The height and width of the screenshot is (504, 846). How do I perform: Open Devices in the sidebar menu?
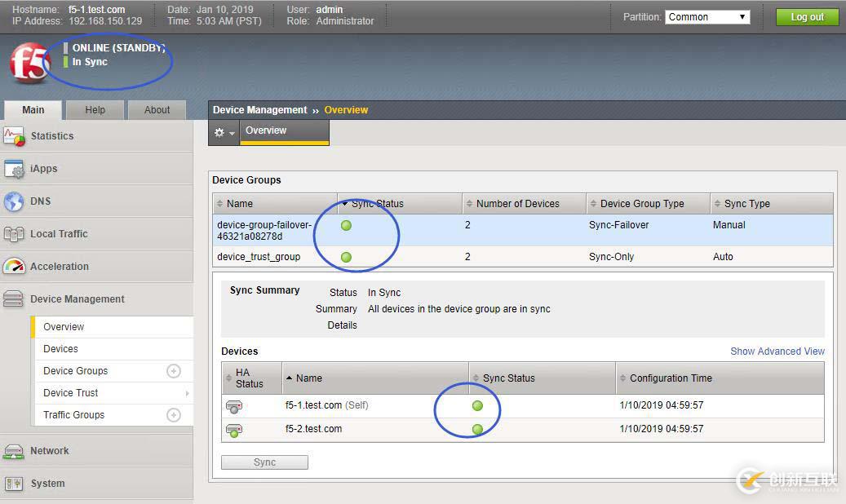pyautogui.click(x=61, y=349)
